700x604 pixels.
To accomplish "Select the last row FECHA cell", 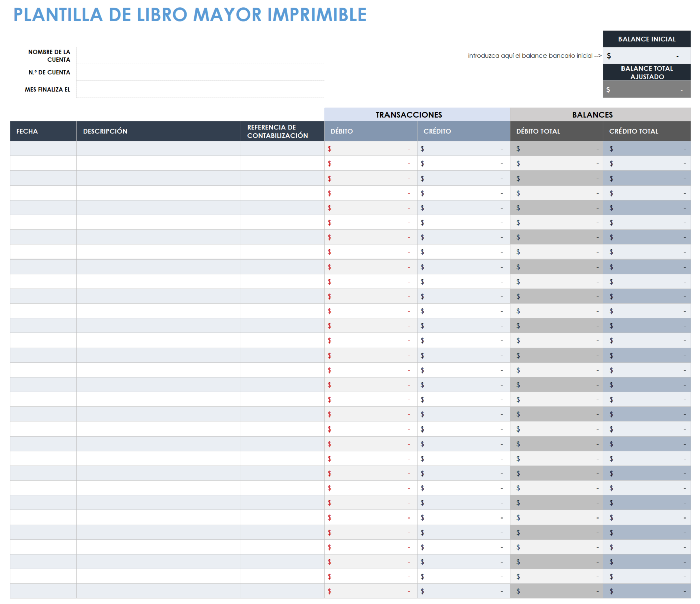I will pyautogui.click(x=43, y=591).
